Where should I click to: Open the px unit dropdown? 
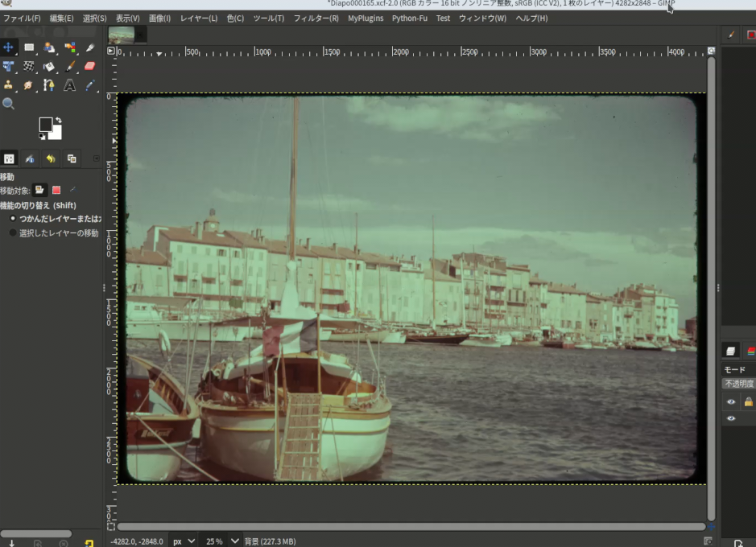coord(184,541)
